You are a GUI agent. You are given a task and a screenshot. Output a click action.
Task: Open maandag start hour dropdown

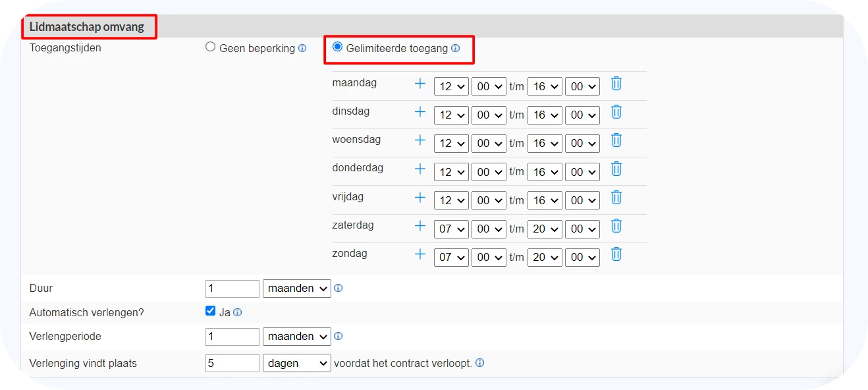pos(451,86)
